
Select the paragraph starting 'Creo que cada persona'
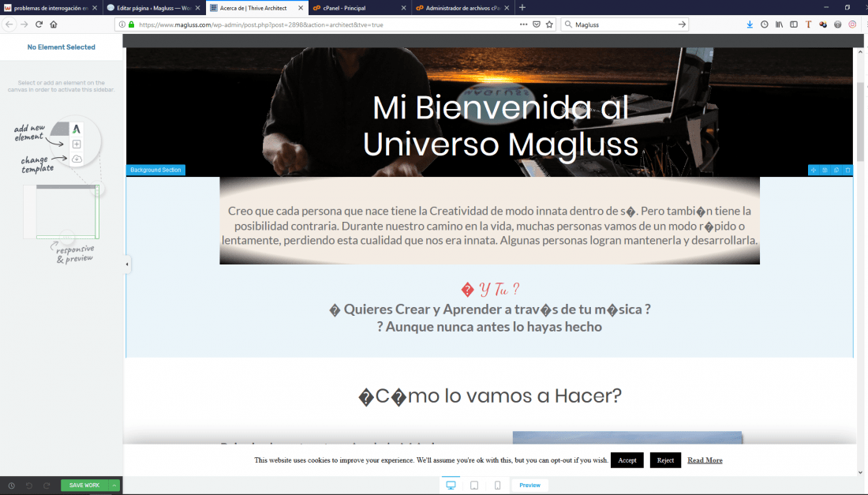489,225
